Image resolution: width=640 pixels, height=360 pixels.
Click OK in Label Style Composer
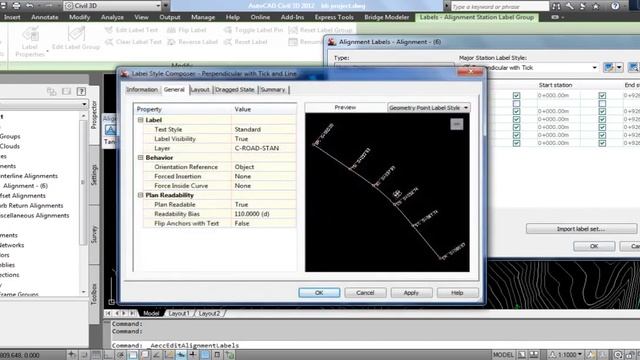[x=319, y=293]
